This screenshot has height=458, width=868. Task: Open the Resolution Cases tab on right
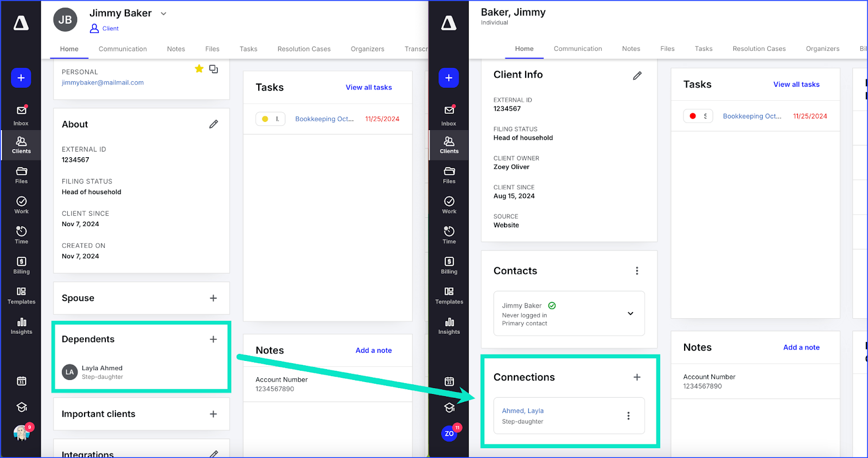[x=759, y=49]
